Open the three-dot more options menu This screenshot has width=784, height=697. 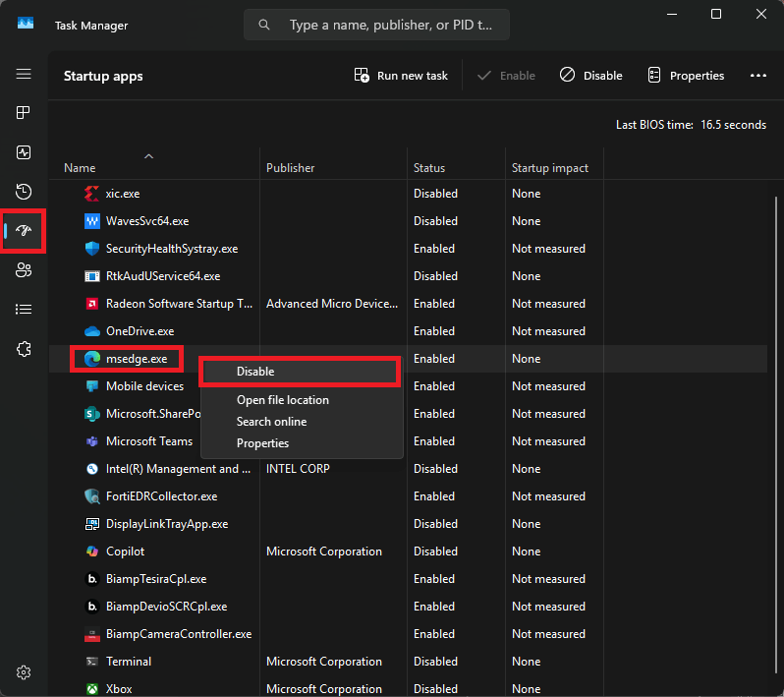click(x=757, y=76)
